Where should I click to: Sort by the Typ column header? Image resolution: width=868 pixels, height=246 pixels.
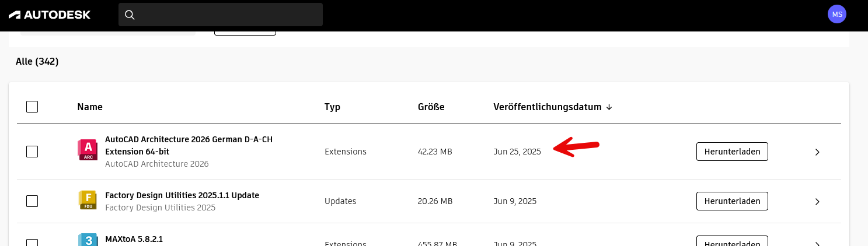(x=332, y=107)
